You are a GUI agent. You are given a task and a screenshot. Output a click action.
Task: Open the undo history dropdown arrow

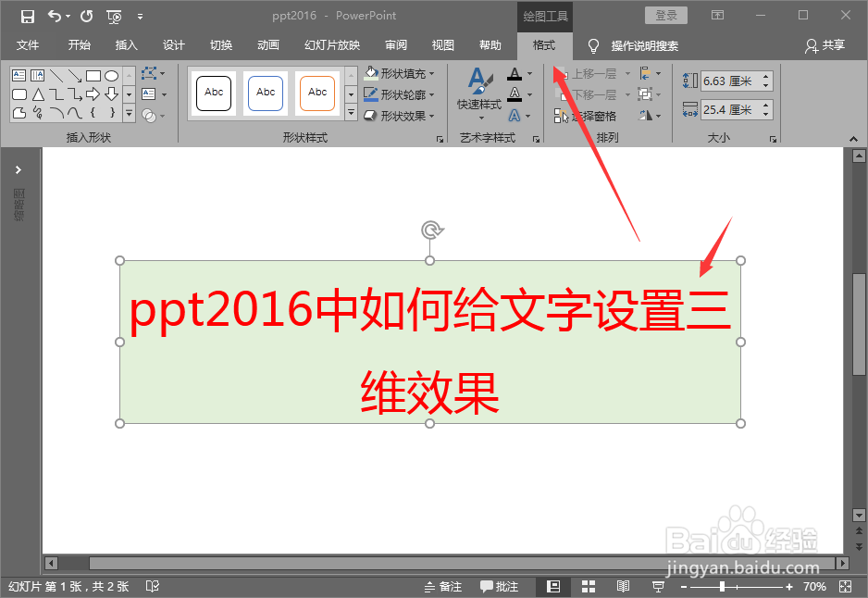[68, 17]
